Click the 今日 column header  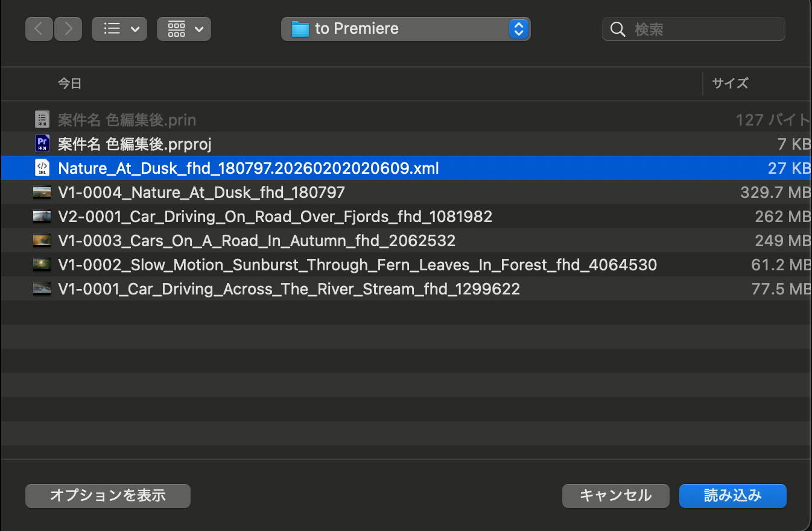click(69, 83)
